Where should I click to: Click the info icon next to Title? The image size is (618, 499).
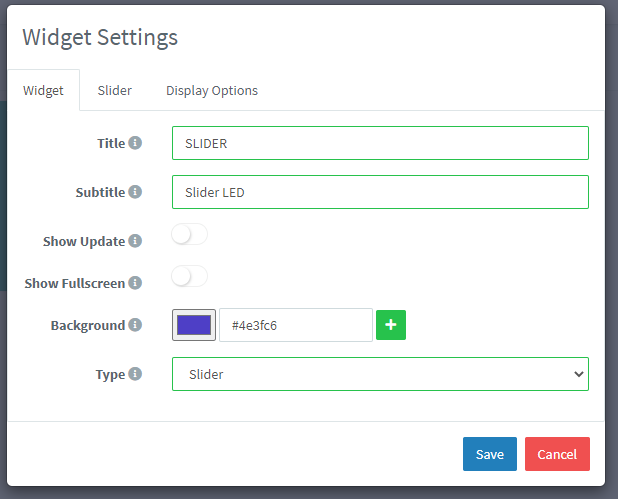[135, 143]
